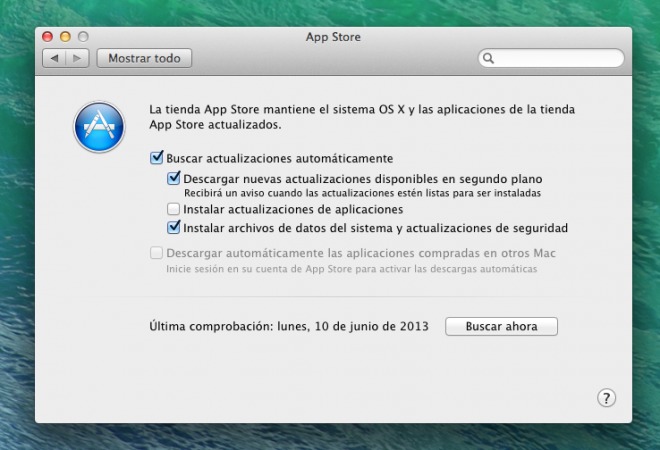This screenshot has height=450, width=660.
Task: Close the App Store preferences window
Action: click(x=48, y=37)
